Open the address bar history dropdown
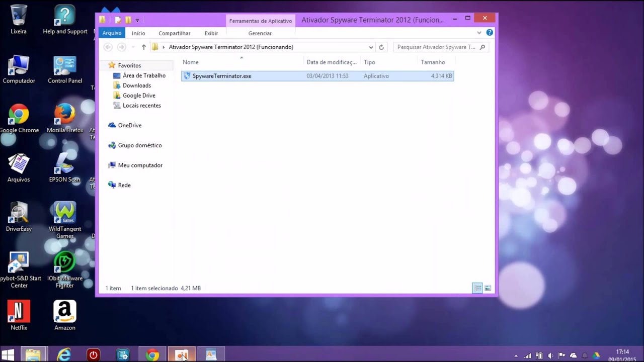Viewport: 644px width, 362px height. pyautogui.click(x=371, y=47)
